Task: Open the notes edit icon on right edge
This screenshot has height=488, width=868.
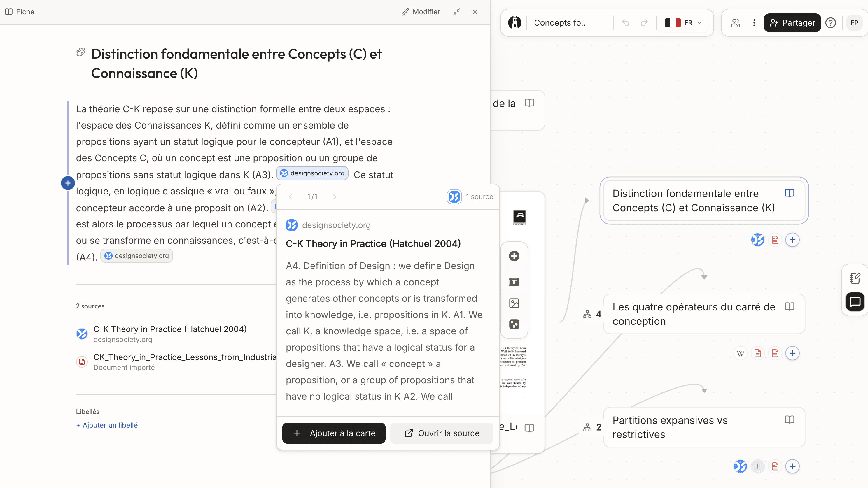Action: (855, 278)
